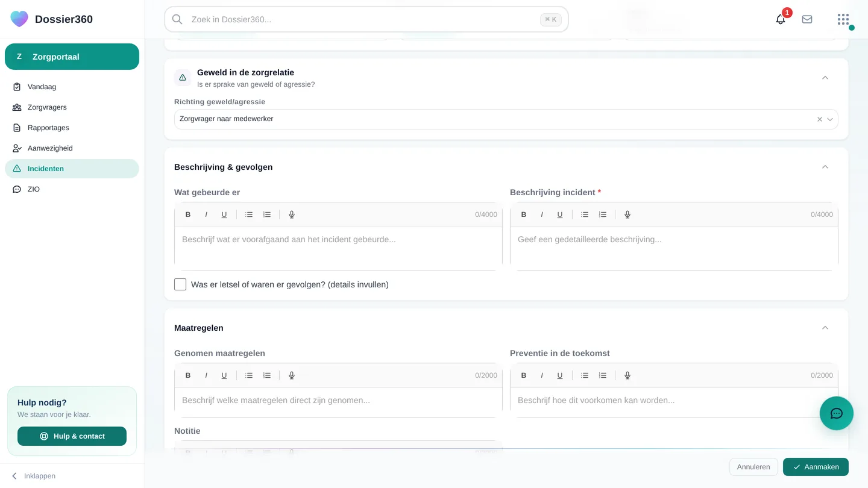Select Incidenten in the sidebar
Screen dimensions: 868x488
(72, 169)
